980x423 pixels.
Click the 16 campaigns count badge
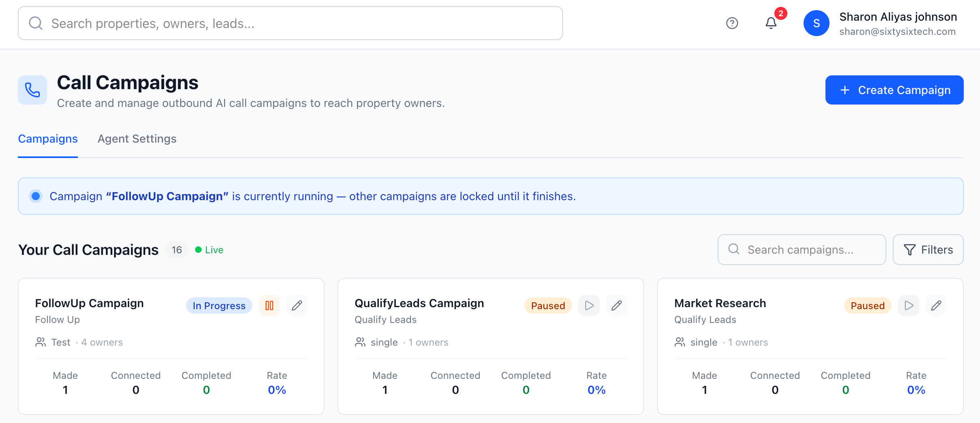(177, 250)
